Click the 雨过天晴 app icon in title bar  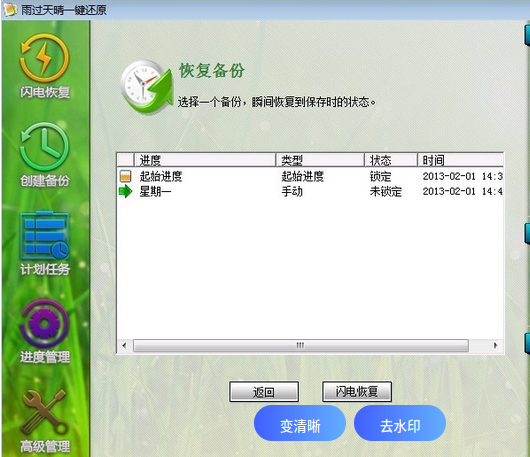[9, 9]
